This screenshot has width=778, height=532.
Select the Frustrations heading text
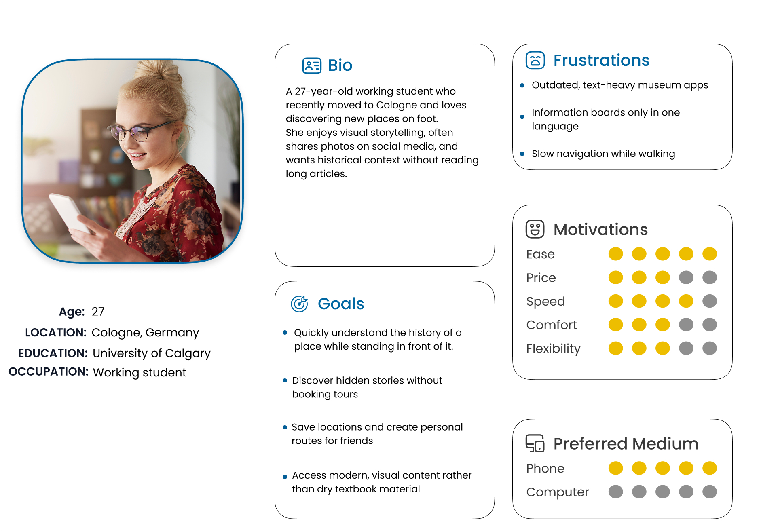(601, 60)
